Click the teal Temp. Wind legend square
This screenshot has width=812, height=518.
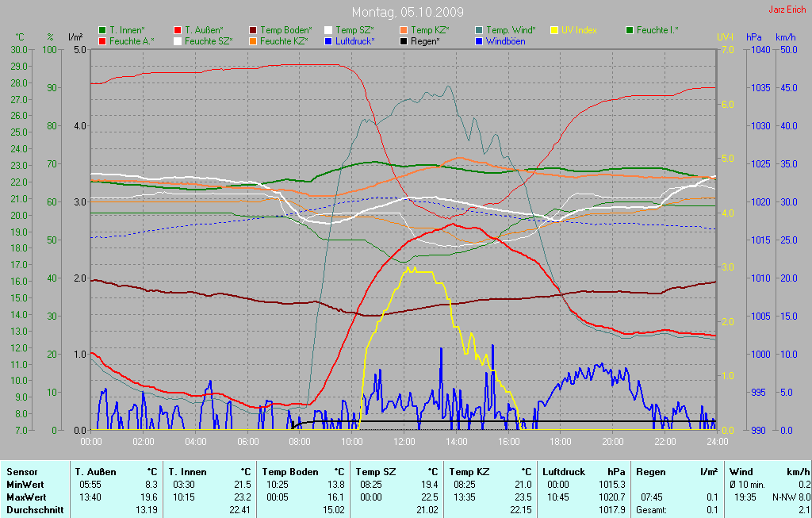click(x=479, y=30)
